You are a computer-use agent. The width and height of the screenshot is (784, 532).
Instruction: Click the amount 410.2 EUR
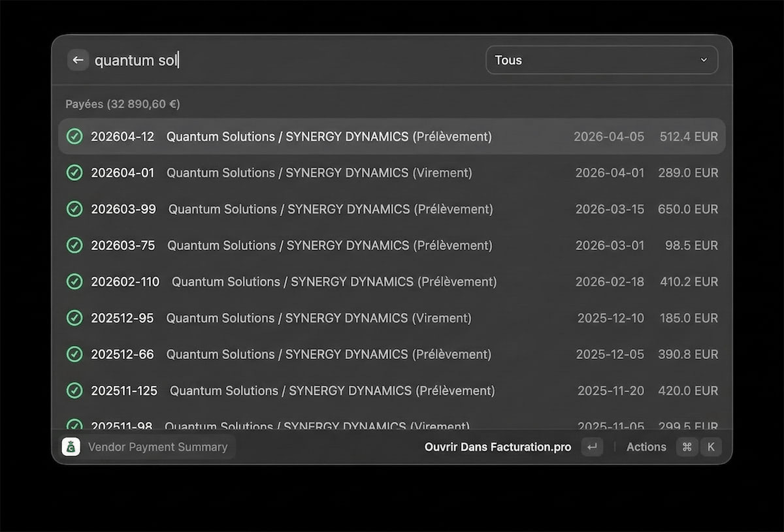(689, 281)
